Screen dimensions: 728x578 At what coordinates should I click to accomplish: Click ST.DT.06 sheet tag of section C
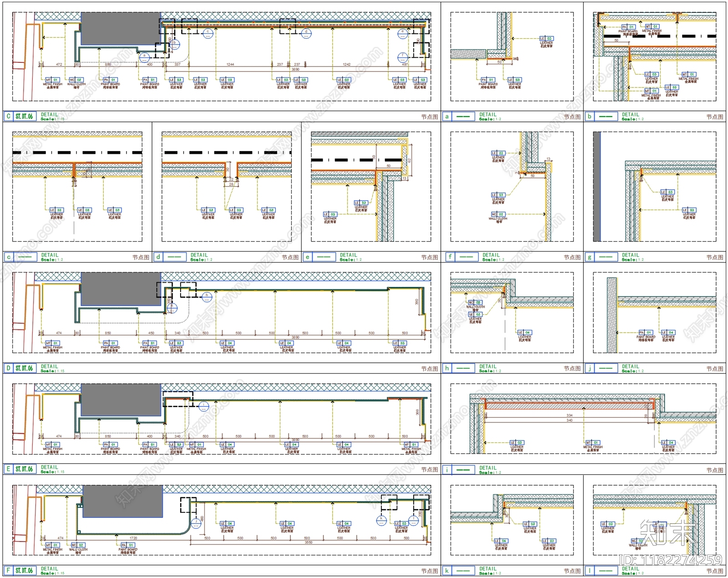[24, 116]
